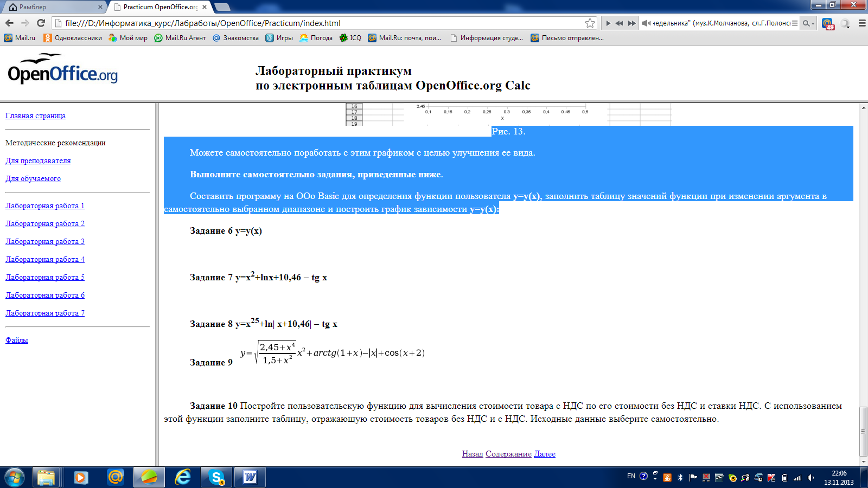Open the battery status tray icon
Image resolution: width=868 pixels, height=488 pixels.
tap(784, 478)
